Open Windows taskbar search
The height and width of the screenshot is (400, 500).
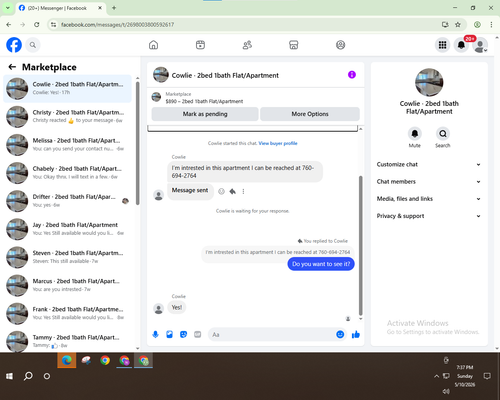(28, 376)
